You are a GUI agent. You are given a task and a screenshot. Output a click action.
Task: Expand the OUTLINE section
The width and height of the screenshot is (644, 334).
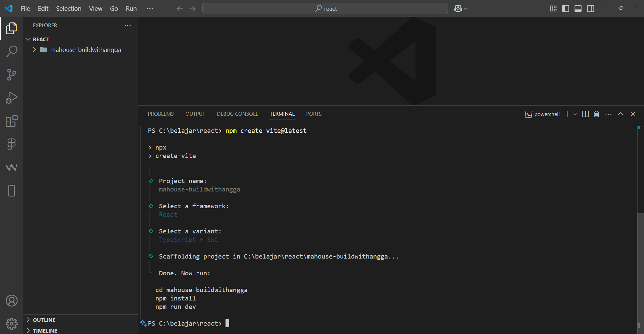point(28,320)
